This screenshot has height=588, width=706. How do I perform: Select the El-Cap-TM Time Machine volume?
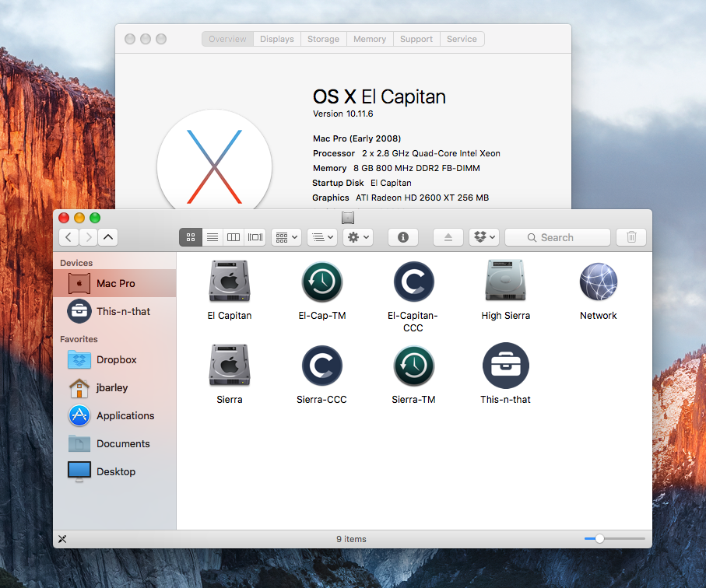(x=322, y=282)
